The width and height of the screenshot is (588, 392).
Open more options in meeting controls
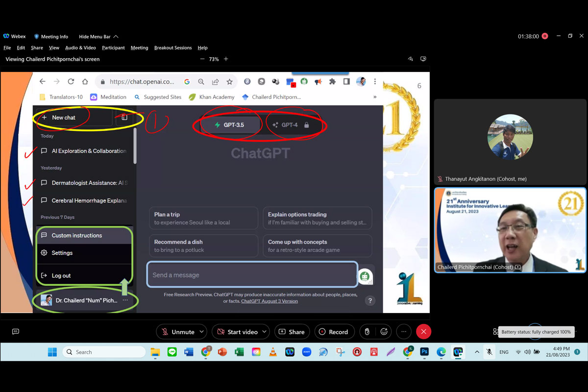pyautogui.click(x=404, y=332)
